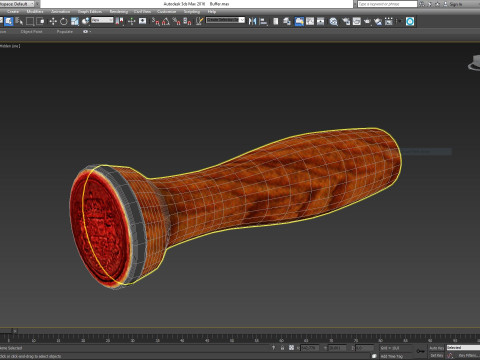
Task: Toggle the Ribbon display icon
Action: (299, 21)
